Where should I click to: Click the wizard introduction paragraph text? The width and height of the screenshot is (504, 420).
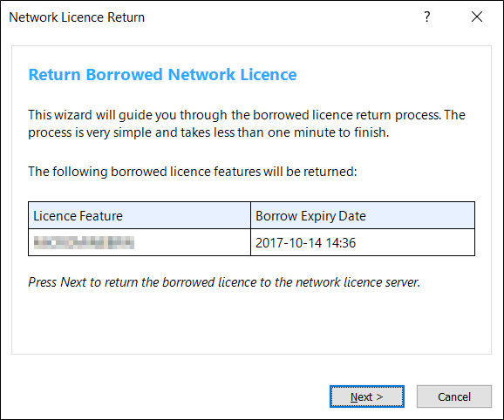(247, 124)
